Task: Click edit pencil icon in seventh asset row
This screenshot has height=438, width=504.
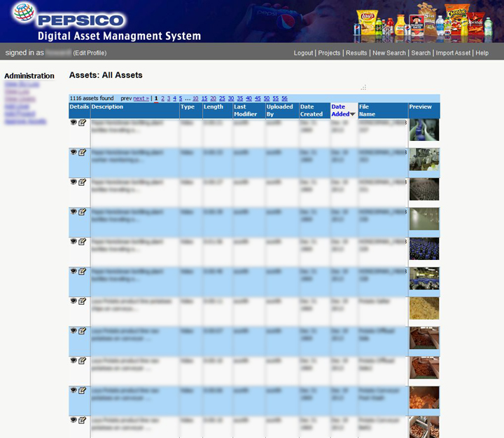Action: [83, 301]
